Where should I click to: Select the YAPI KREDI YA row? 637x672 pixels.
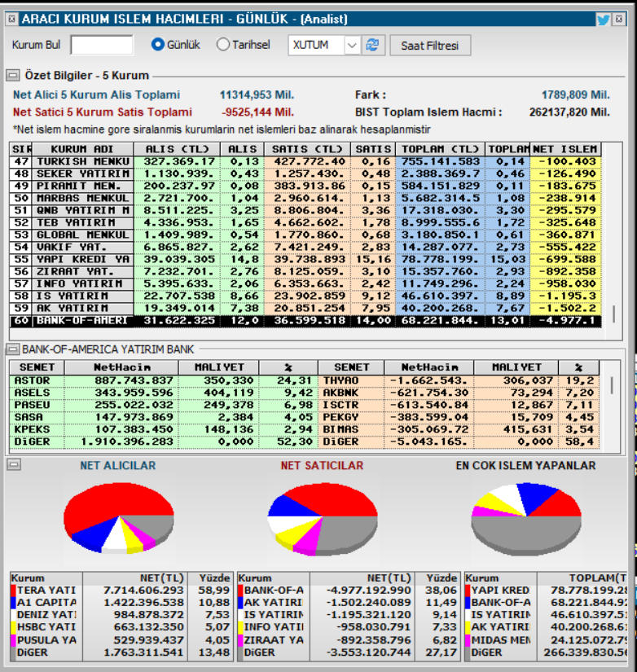tap(305, 259)
